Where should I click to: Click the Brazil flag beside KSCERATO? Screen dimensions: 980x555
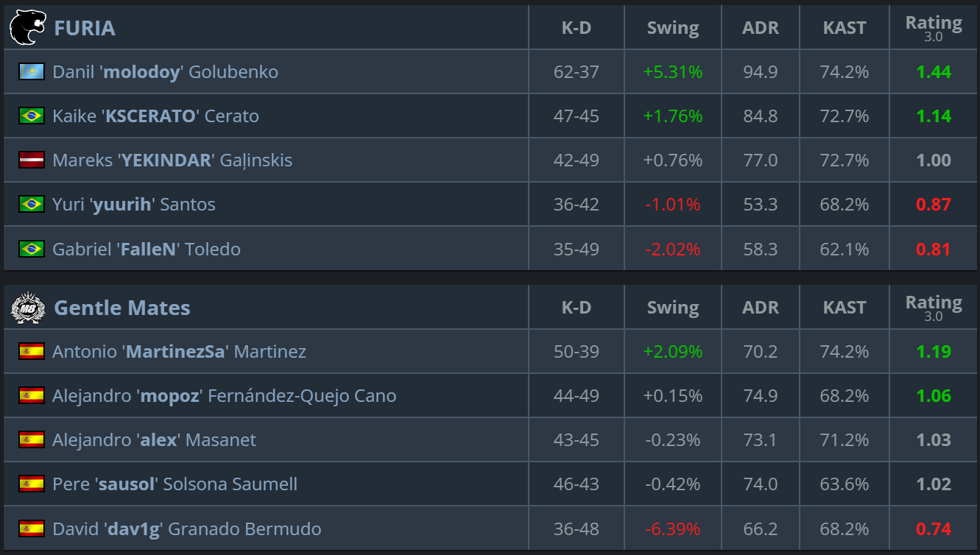click(x=32, y=116)
